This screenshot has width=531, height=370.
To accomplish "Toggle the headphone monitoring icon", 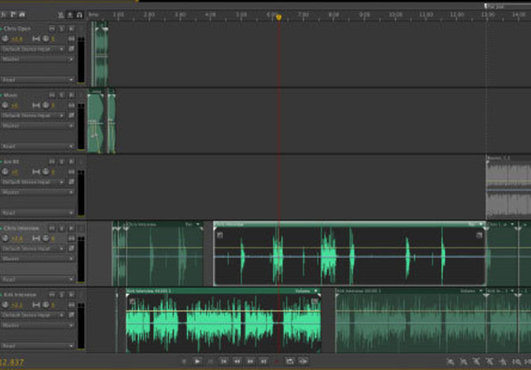I will pyautogui.click(x=80, y=15).
